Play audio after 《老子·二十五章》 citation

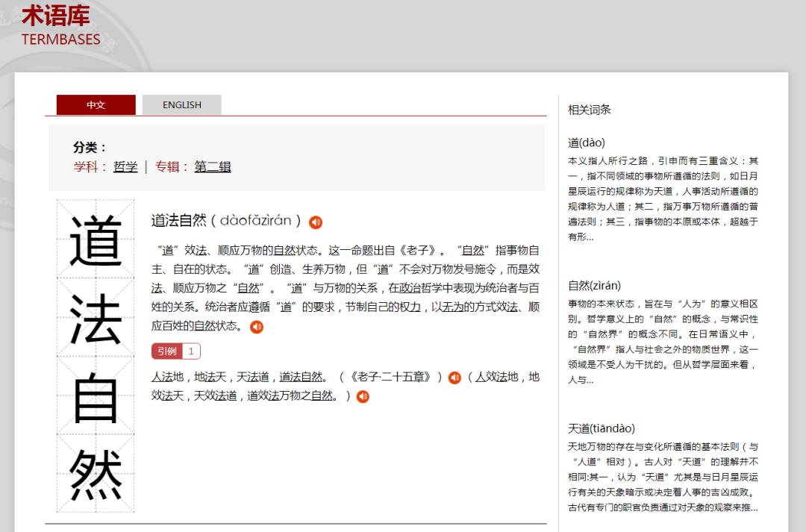(x=454, y=378)
